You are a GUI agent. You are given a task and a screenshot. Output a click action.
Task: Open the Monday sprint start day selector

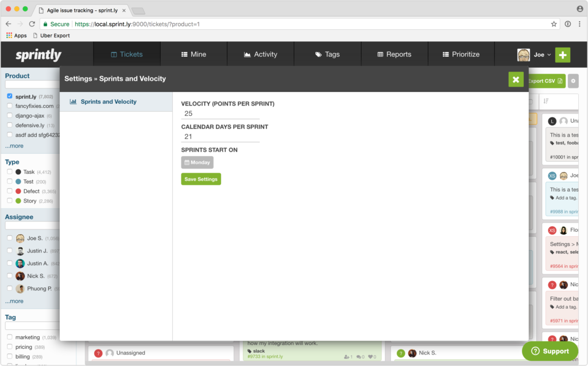point(197,162)
